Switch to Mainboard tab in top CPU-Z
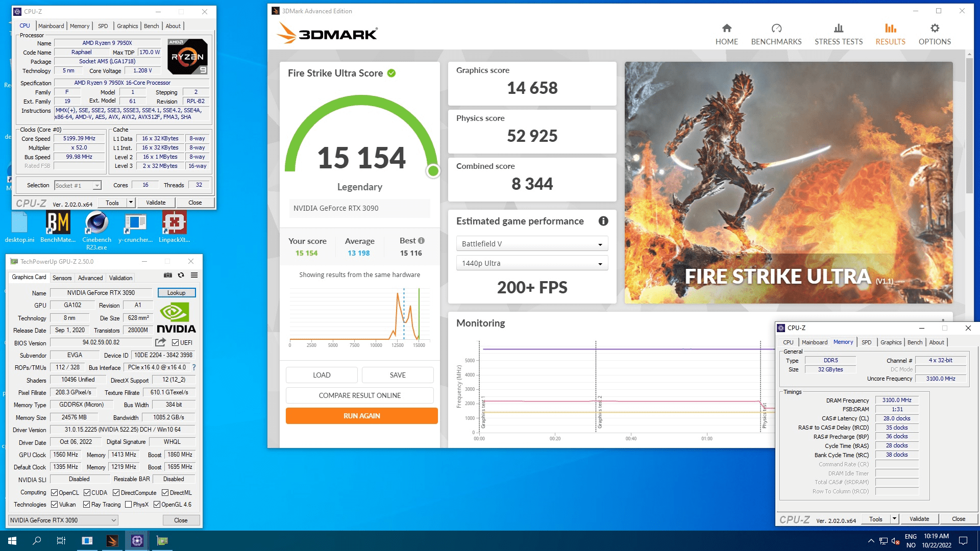 click(x=51, y=26)
